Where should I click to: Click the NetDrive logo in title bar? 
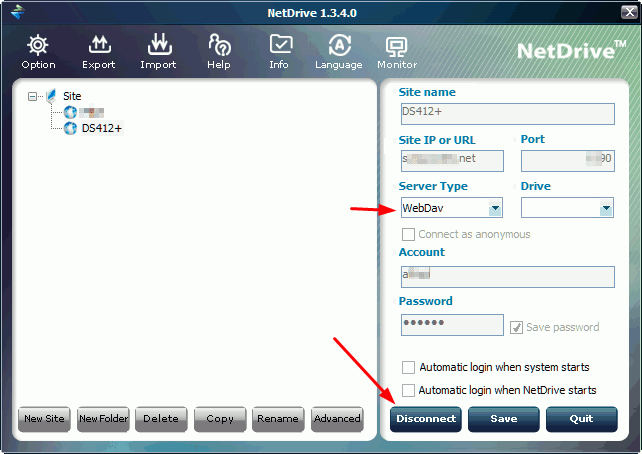click(x=18, y=12)
